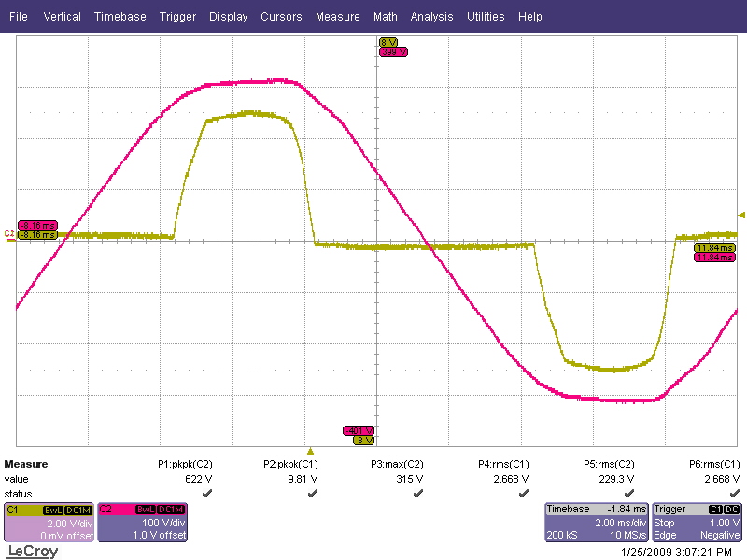The width and height of the screenshot is (747, 560).
Task: Click the trigger level arrow at right edge
Action: pos(741,215)
